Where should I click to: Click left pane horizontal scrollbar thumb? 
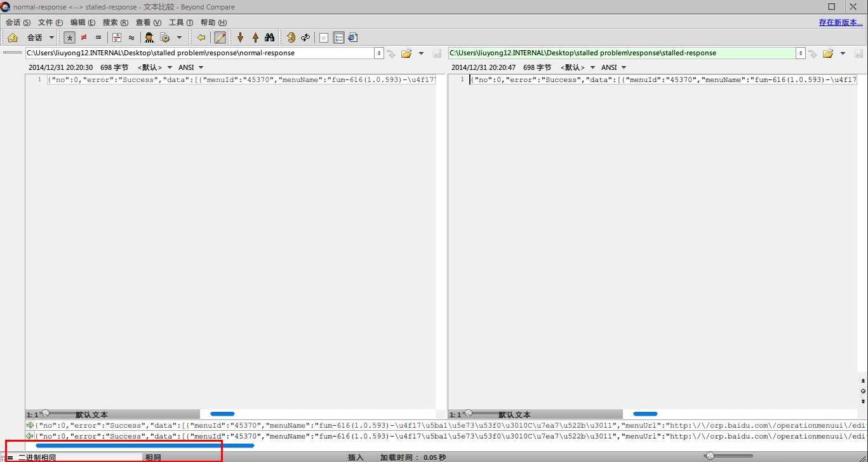(222, 414)
